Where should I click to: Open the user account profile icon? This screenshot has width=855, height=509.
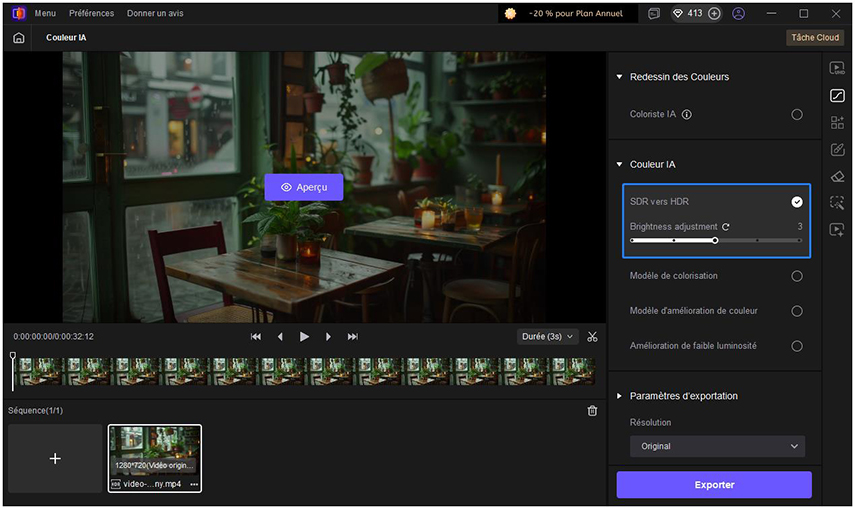tap(738, 14)
